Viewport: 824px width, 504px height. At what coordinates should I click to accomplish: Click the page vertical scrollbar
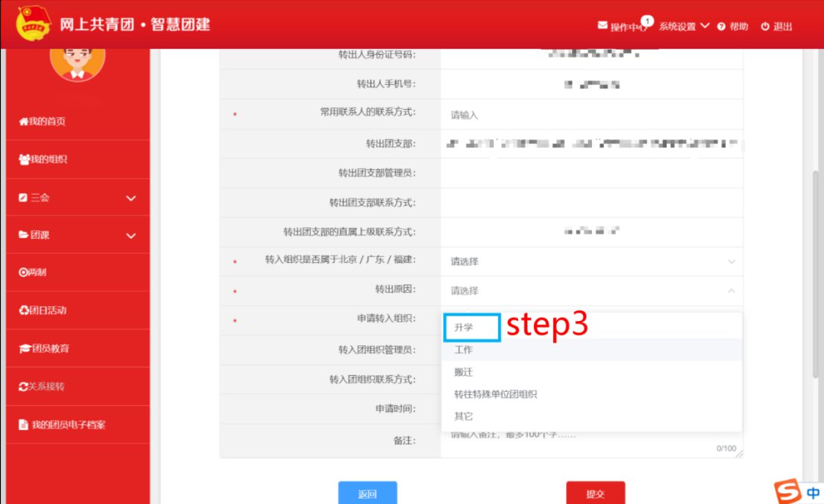[816, 273]
